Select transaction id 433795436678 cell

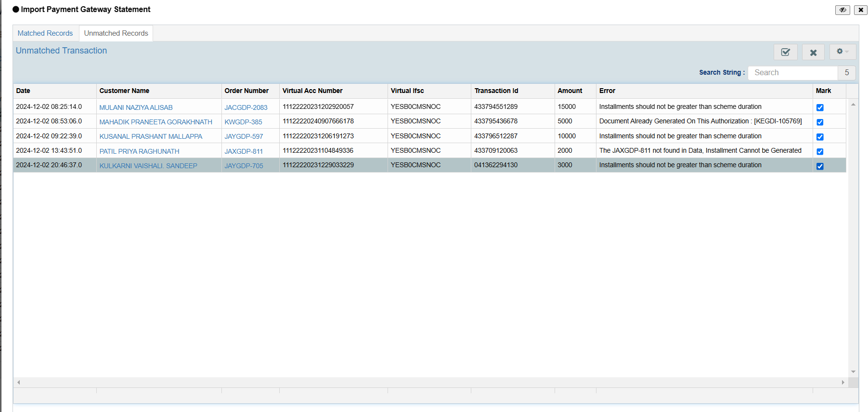[513, 121]
